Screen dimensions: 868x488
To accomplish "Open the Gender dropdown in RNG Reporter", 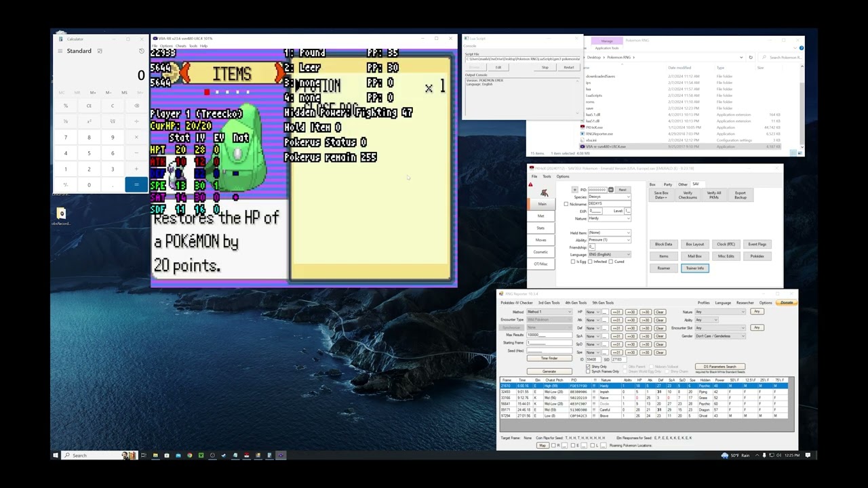I will click(720, 336).
